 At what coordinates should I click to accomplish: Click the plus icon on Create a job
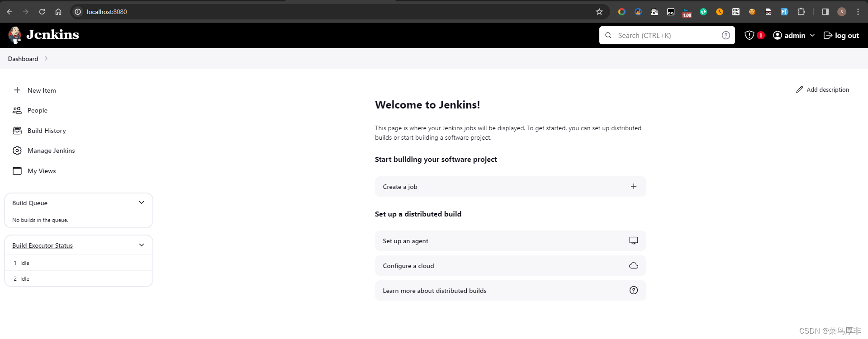(634, 186)
